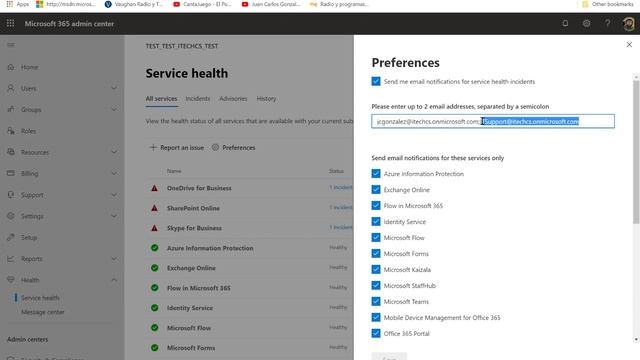640x360 pixels.
Task: Click the Resources icon in sidebar
Action: [11, 152]
